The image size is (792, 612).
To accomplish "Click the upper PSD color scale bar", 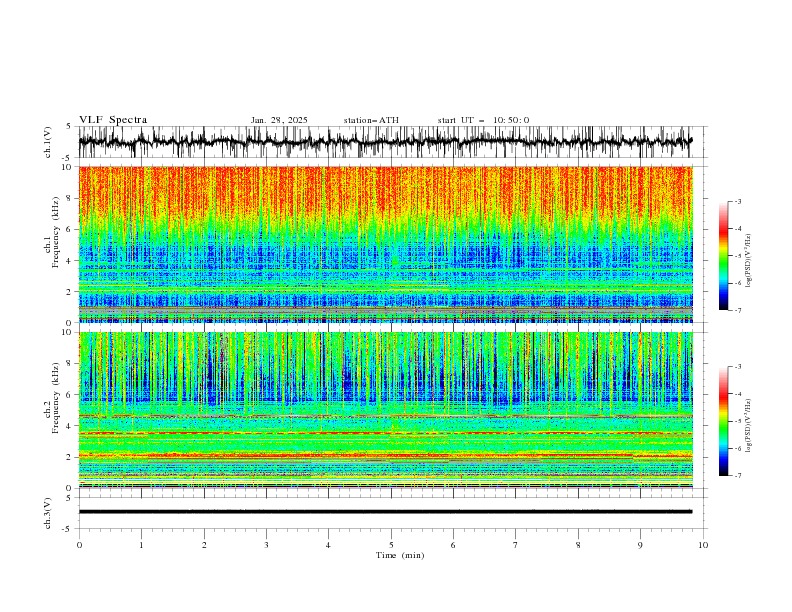I will tap(723, 256).
